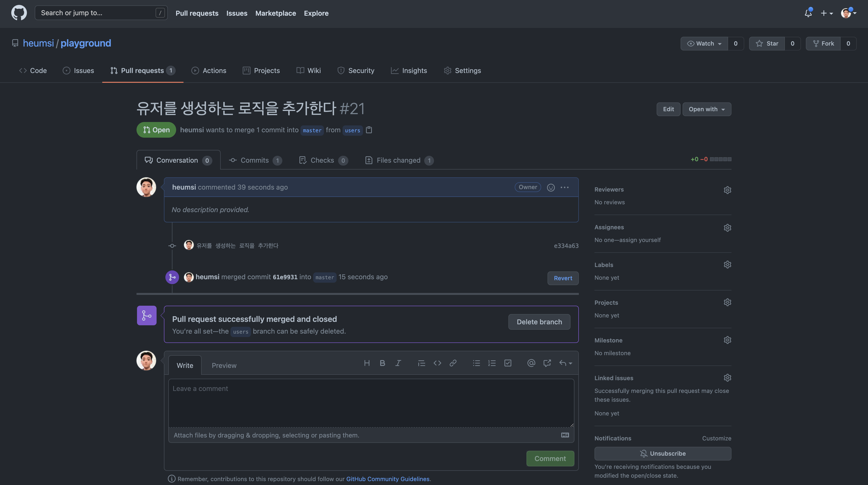Revert the merged commit
This screenshot has width=868, height=485.
[x=563, y=278]
